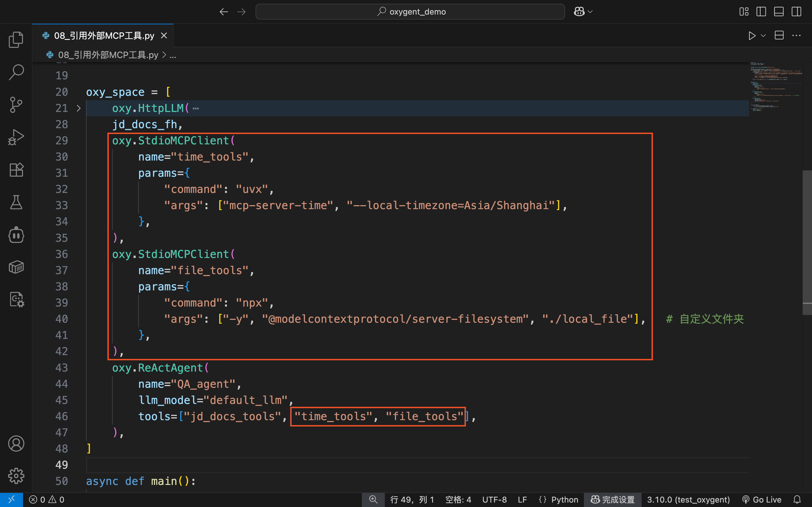812x507 pixels.
Task: Open the Search view icon
Action: coord(16,72)
